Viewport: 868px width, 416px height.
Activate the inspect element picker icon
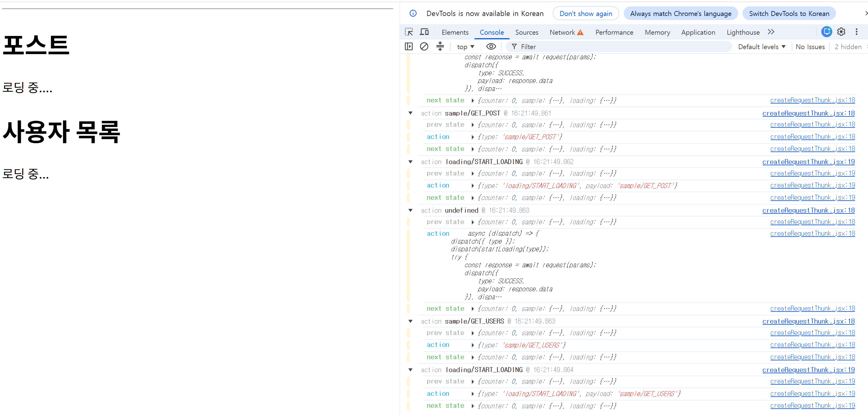(x=409, y=32)
